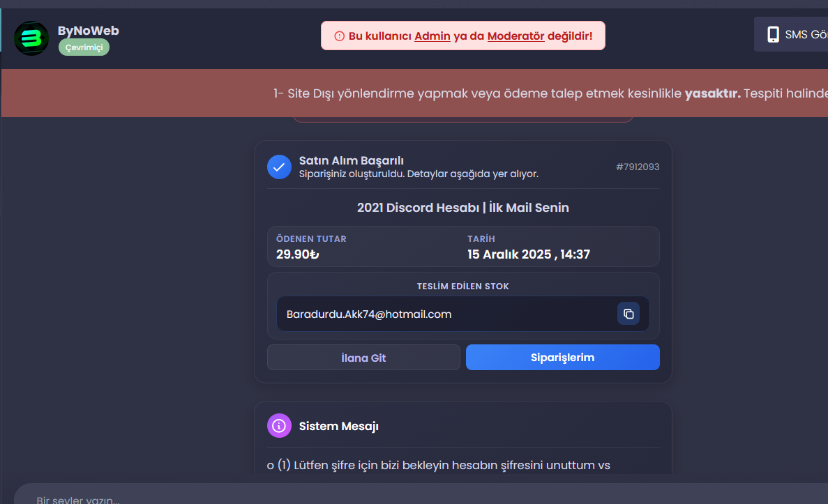Click the Sistem Mesajı heading
This screenshot has width=828, height=504.
[x=338, y=426]
